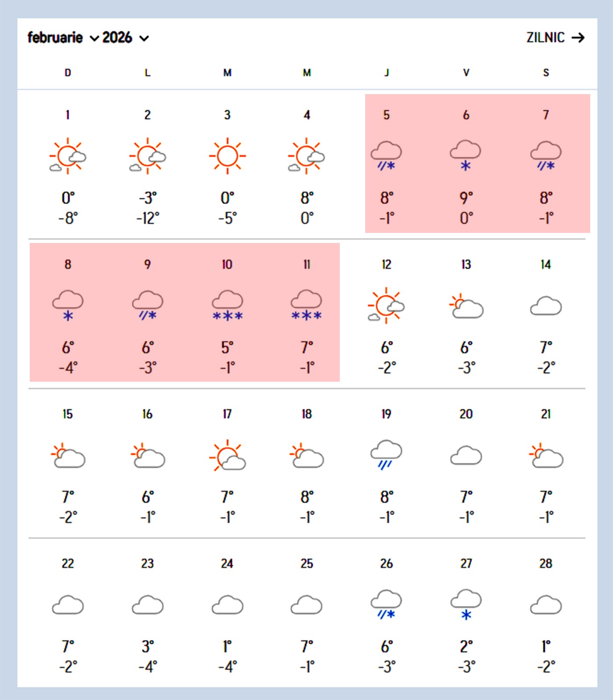
Task: Click the sleet icon on February 26
Action: (386, 605)
